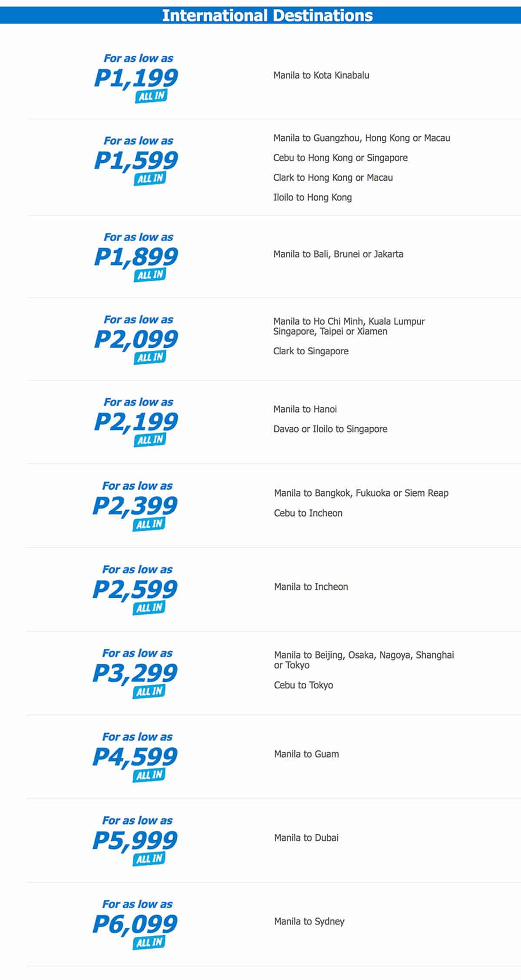Select Manila to Bali, Brunei or Jakarta
The image size is (521, 980).
coord(338,254)
